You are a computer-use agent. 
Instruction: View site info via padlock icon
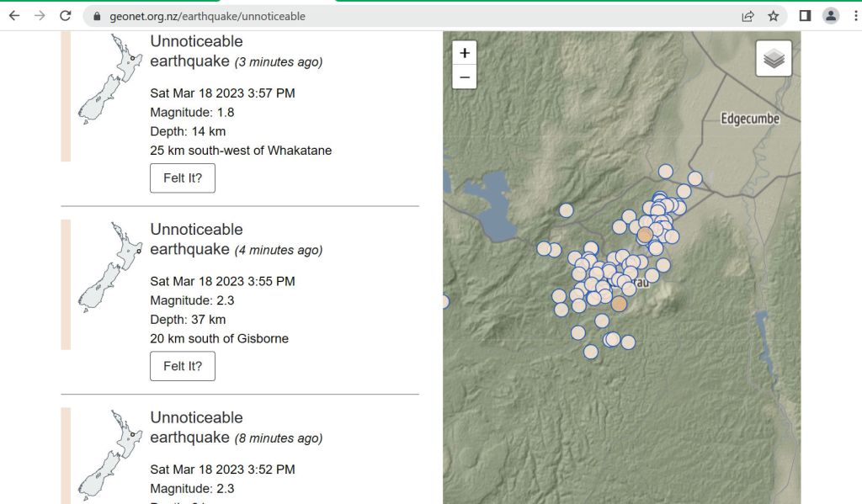coord(97,16)
